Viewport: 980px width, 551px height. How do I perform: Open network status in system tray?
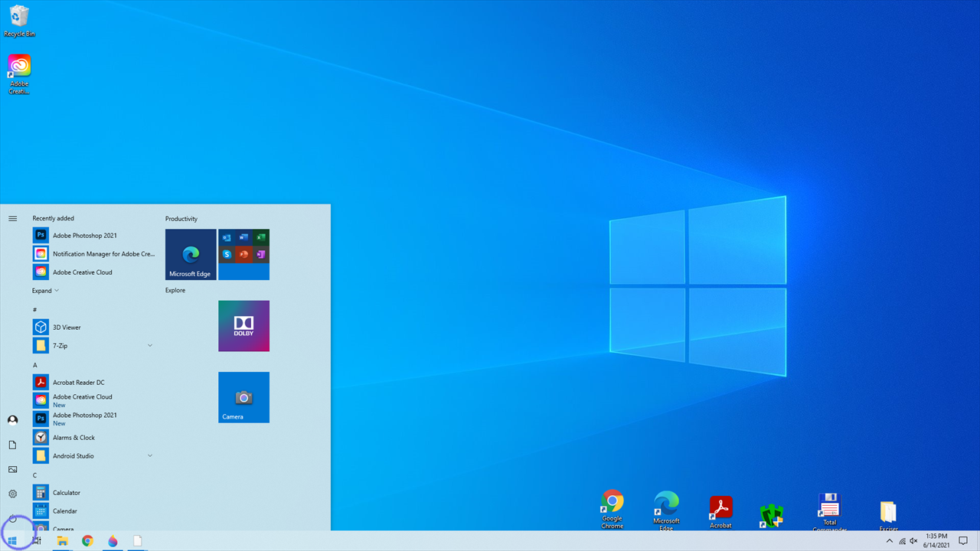(x=902, y=541)
